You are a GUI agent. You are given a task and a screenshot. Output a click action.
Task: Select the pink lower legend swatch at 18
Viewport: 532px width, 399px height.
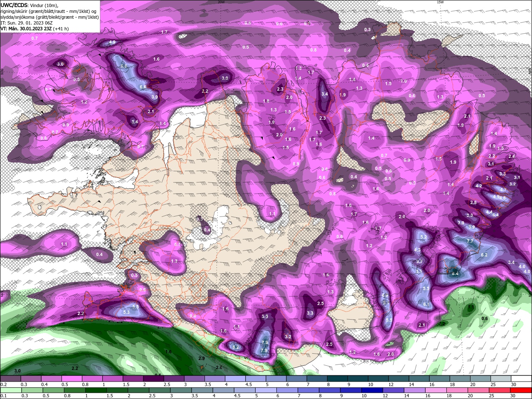pyautogui.click(x=456, y=390)
